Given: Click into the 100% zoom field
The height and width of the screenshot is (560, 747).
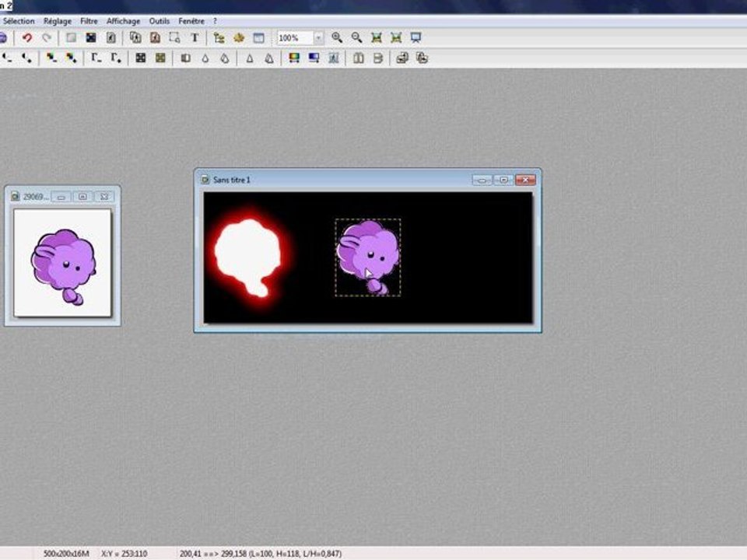Looking at the screenshot, I should pos(295,37).
